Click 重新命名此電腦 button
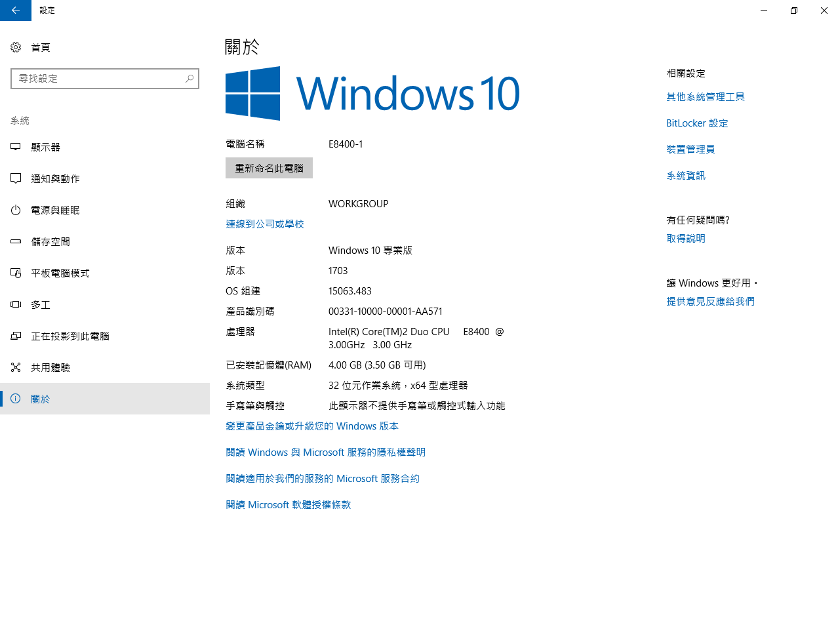838x644 pixels. point(269,168)
